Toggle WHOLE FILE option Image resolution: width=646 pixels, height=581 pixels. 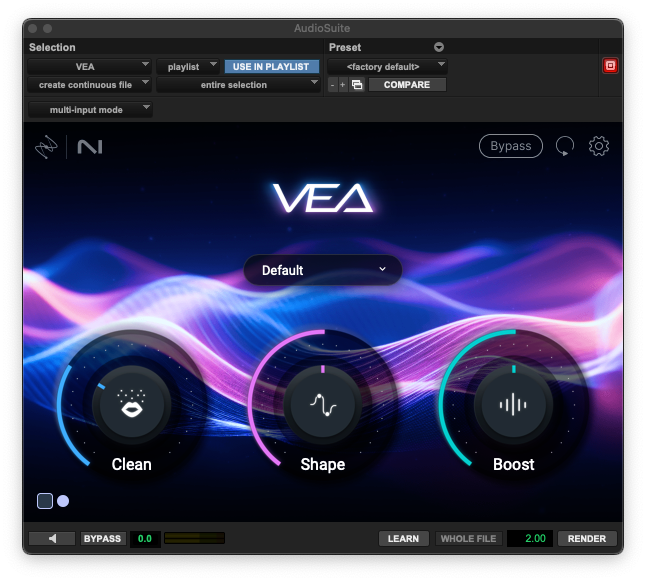click(x=468, y=538)
